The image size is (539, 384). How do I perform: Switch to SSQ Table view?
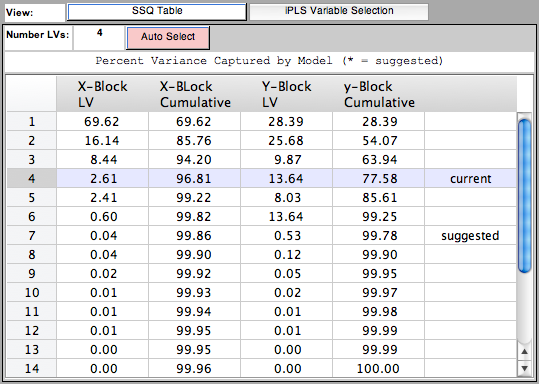[157, 11]
